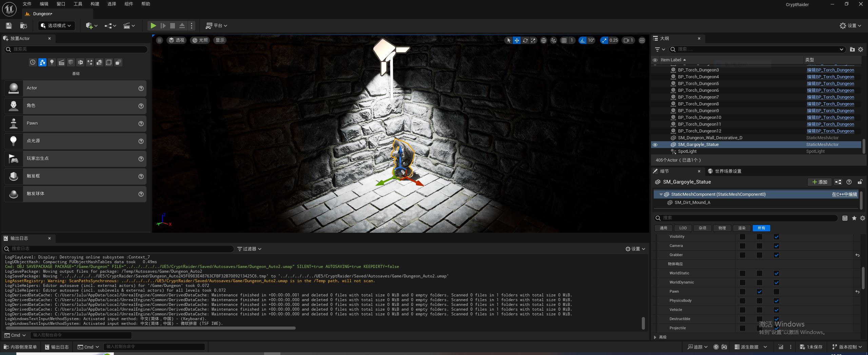868x355 pixels.
Task: Select the All Classes category icon
Action: (x=118, y=62)
